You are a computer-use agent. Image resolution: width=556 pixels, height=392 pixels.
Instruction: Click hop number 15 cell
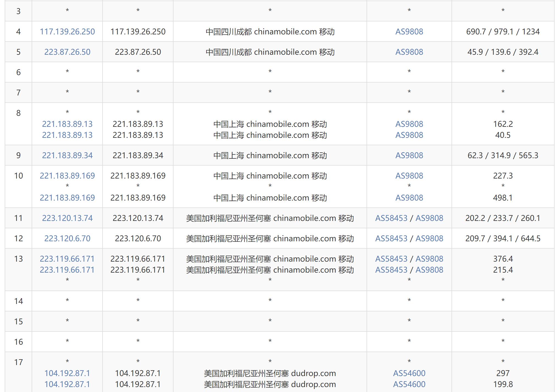pyautogui.click(x=18, y=322)
